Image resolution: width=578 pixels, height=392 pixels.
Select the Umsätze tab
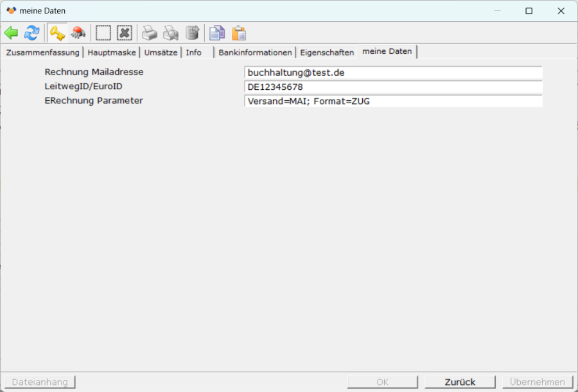click(161, 53)
